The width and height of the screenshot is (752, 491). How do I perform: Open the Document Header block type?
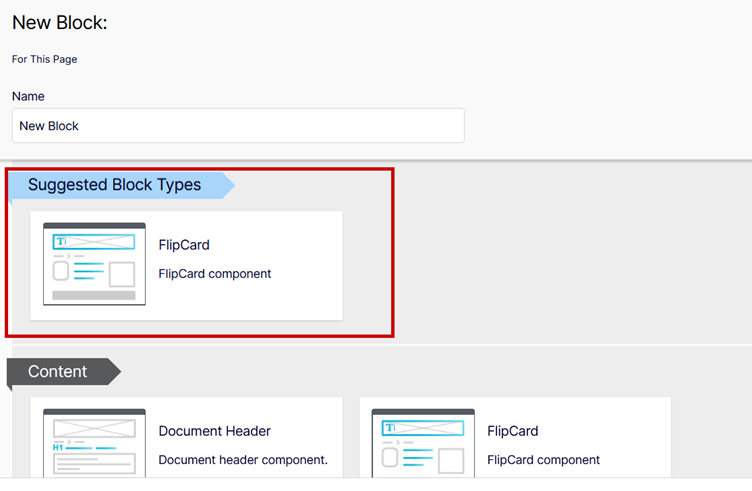pos(214,431)
